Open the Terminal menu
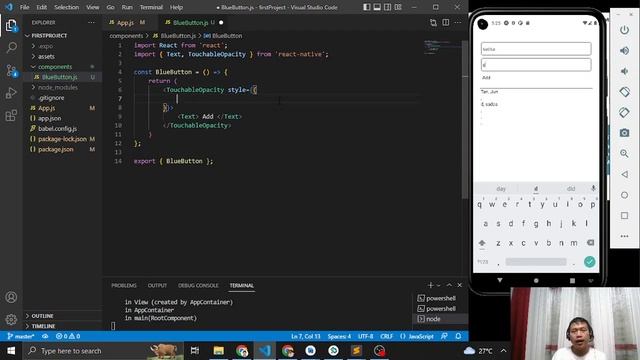This screenshot has width=640, height=360. (151, 7)
